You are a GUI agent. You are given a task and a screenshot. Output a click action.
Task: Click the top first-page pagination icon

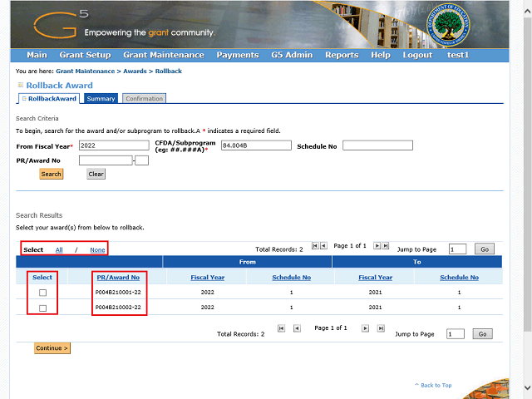(x=314, y=246)
